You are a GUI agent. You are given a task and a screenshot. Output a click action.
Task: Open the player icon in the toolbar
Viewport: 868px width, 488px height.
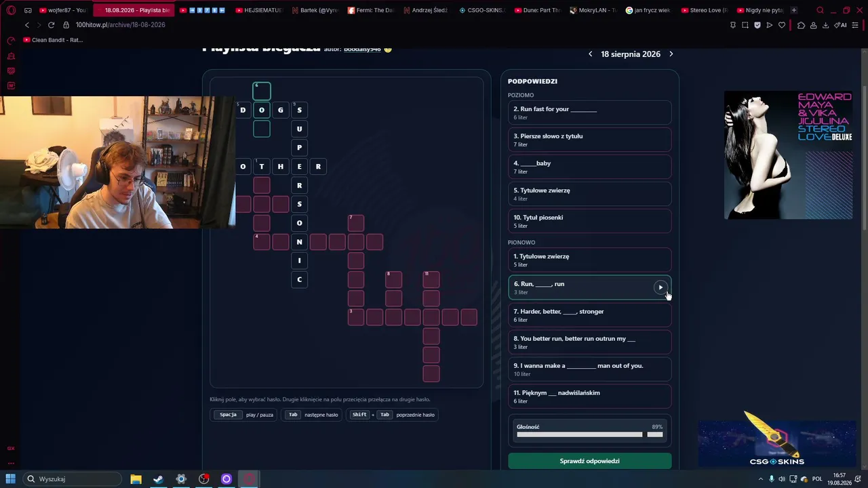point(770,25)
